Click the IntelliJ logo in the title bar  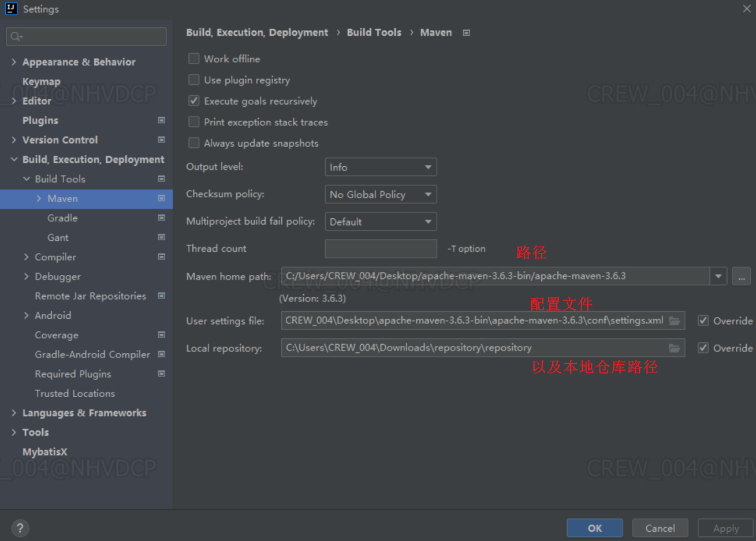pyautogui.click(x=11, y=9)
